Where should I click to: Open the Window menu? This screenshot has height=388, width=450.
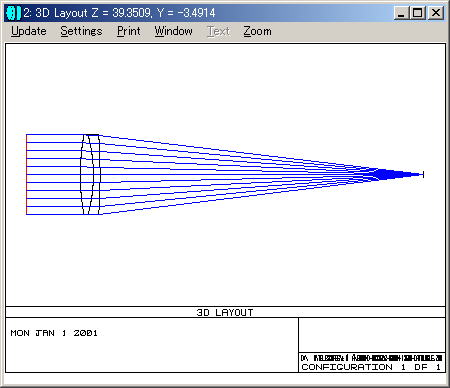(x=173, y=31)
